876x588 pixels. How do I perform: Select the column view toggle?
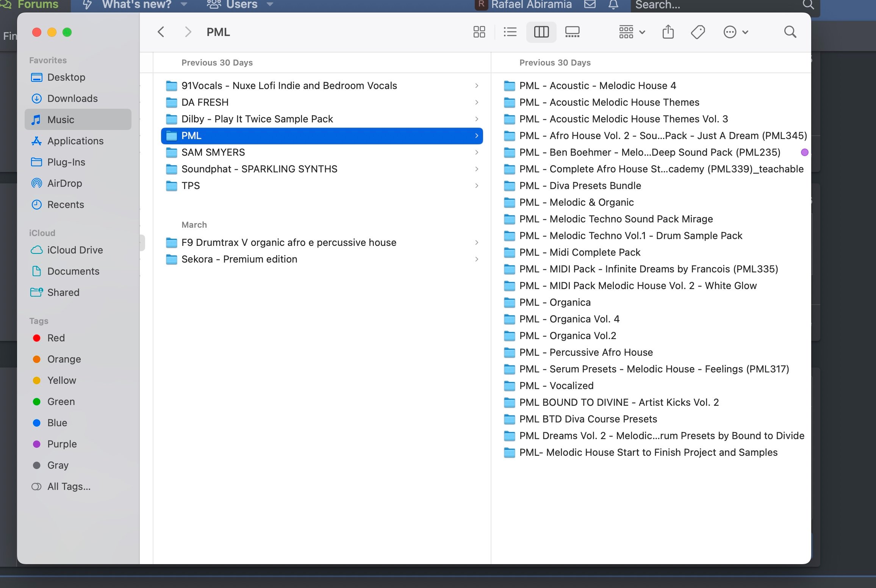(x=541, y=32)
